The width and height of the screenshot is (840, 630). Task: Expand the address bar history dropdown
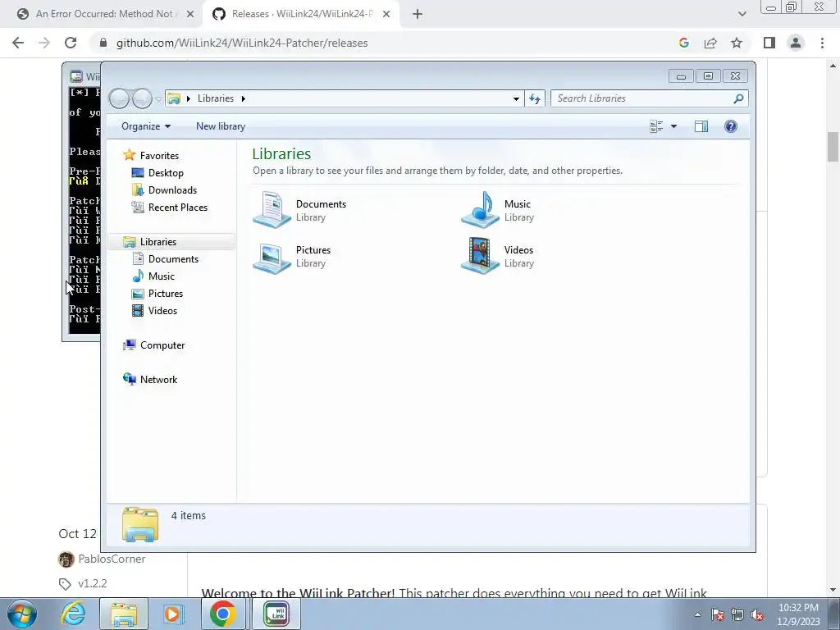pos(516,98)
